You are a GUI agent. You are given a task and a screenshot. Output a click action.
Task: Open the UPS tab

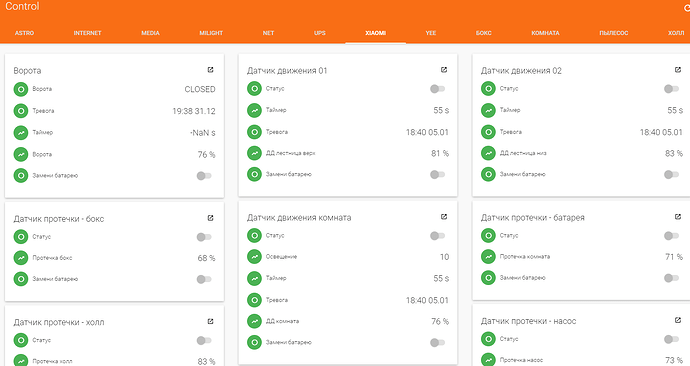pos(320,33)
